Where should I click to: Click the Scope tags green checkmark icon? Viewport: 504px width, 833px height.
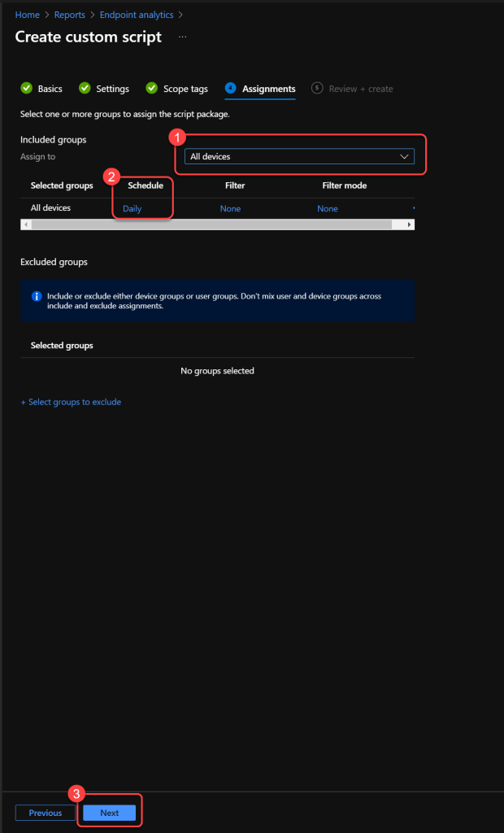151,89
